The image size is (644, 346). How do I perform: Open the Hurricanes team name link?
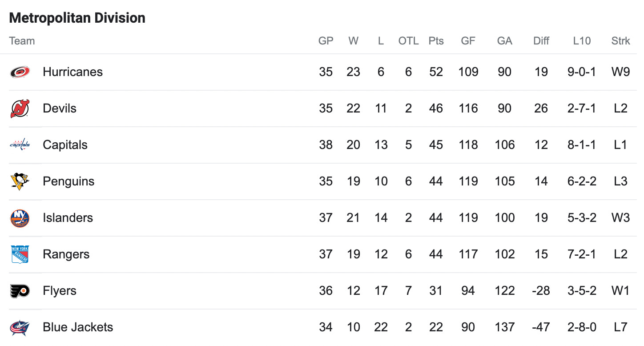point(73,72)
